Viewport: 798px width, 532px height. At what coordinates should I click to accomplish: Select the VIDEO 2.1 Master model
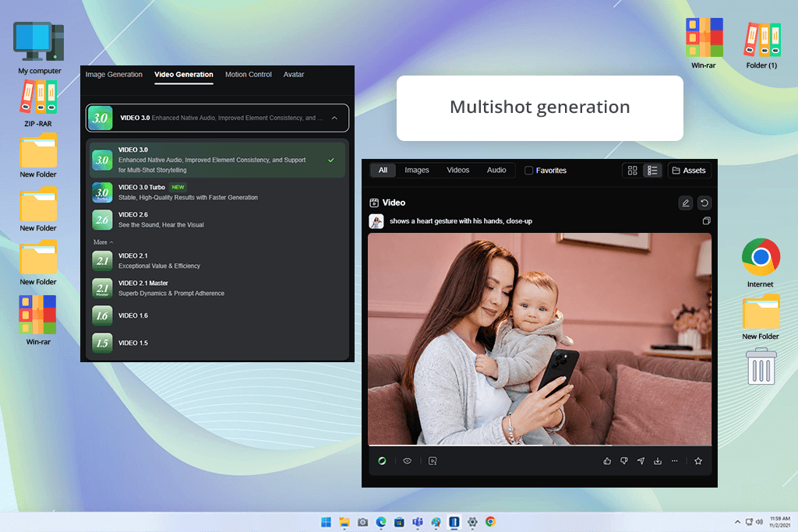click(217, 288)
